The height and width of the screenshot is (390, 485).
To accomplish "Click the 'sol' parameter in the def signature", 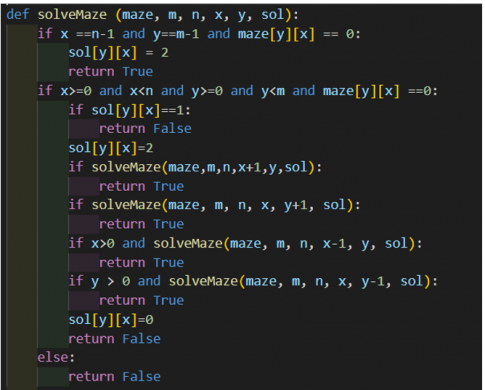I will click(x=272, y=15).
